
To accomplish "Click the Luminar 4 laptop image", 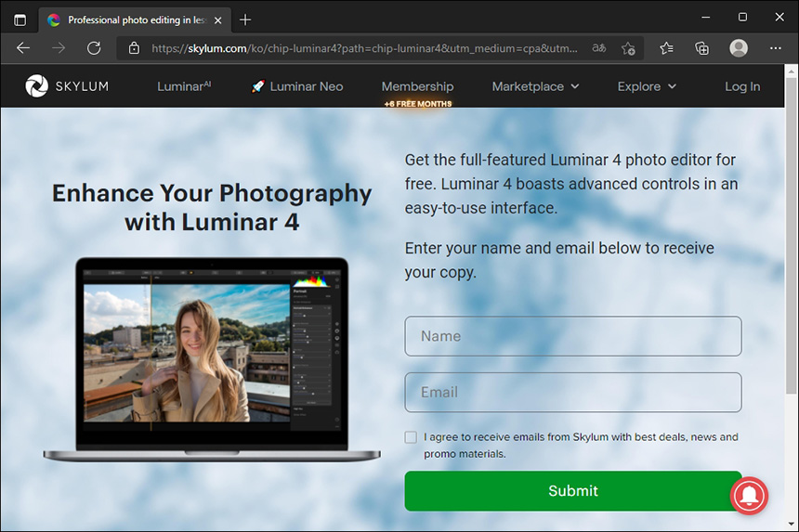I will [x=212, y=359].
